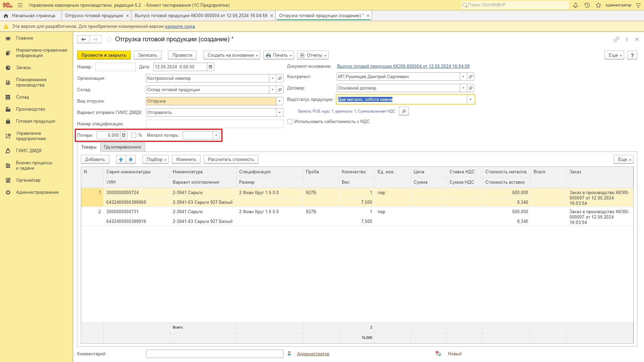Viewport: 644px width, 362px height.
Task: Navigate forward with right arrow
Action: point(96,39)
